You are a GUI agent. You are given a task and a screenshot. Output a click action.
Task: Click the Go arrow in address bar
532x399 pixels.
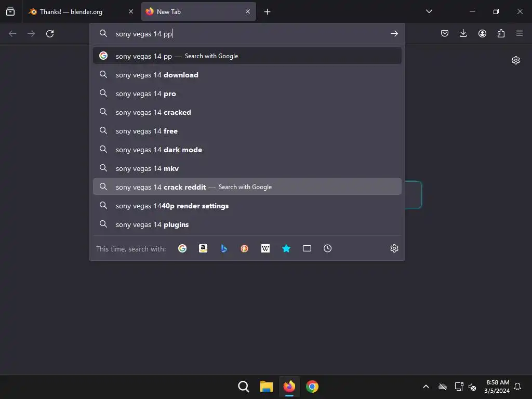point(394,34)
